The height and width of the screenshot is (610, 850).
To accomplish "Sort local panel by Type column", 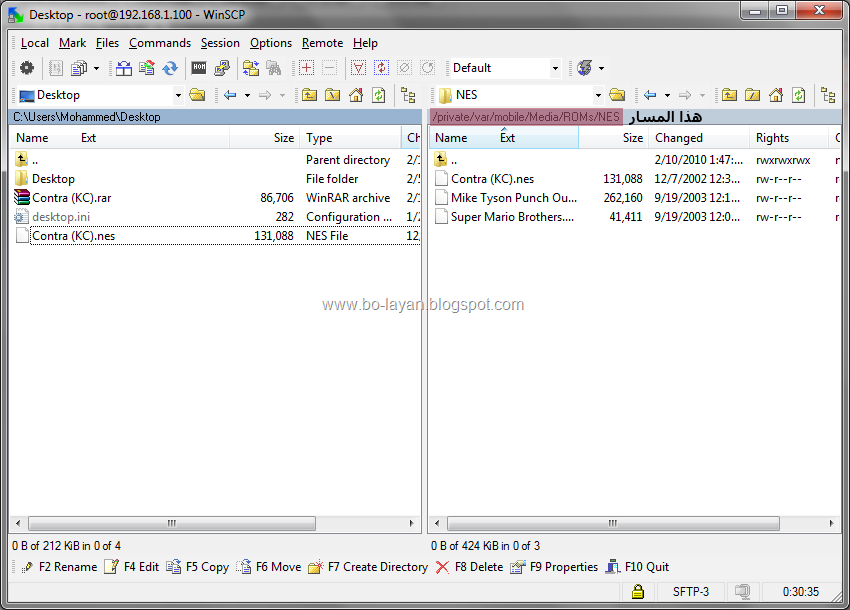I will point(350,138).
